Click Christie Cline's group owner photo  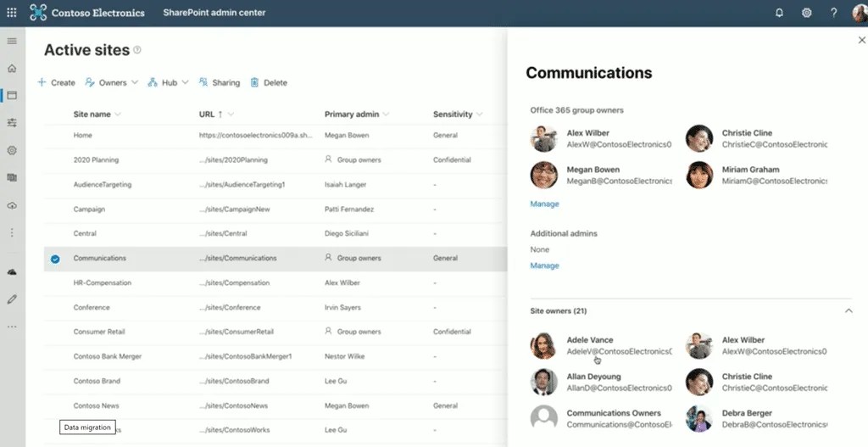coord(699,138)
